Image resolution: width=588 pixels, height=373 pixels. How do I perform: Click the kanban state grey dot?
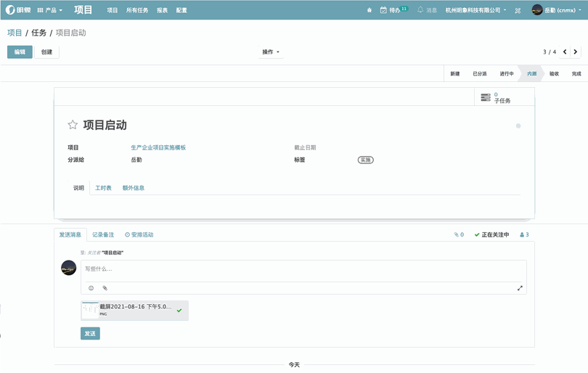click(x=518, y=126)
